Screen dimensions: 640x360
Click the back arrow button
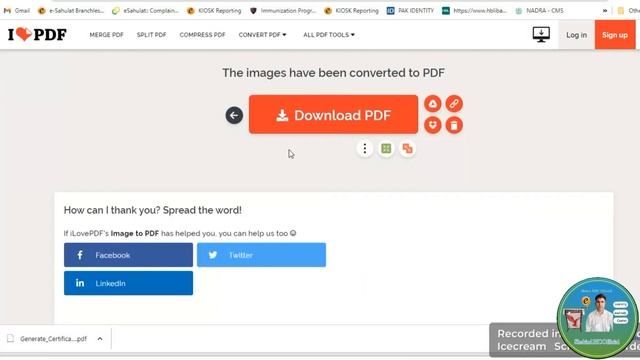[x=234, y=115]
